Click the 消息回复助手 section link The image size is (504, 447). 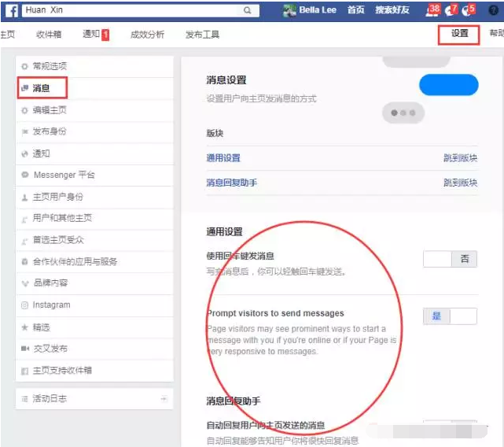point(232,183)
